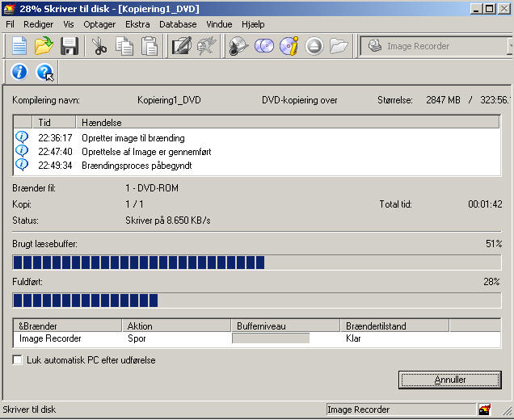
Task: Click the Aktion column header
Action: pos(176,325)
